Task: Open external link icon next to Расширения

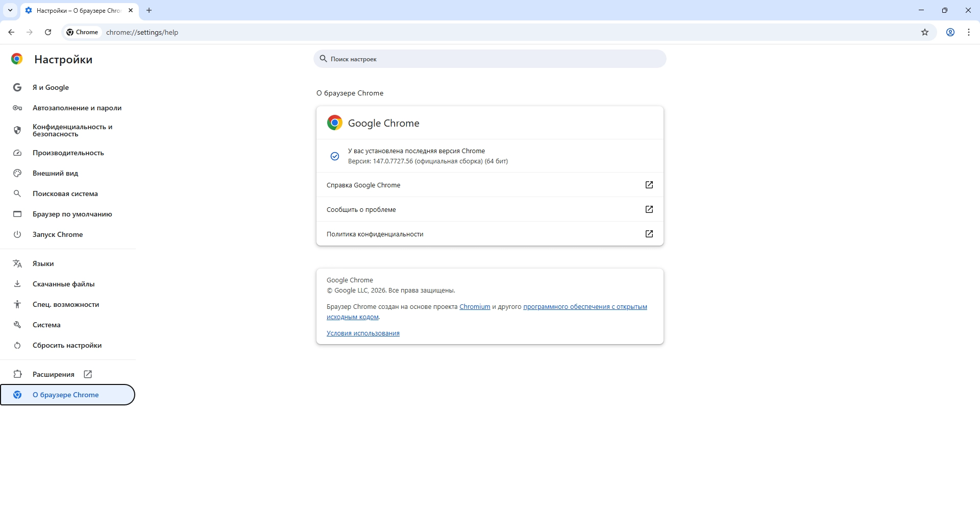Action: coord(88,374)
